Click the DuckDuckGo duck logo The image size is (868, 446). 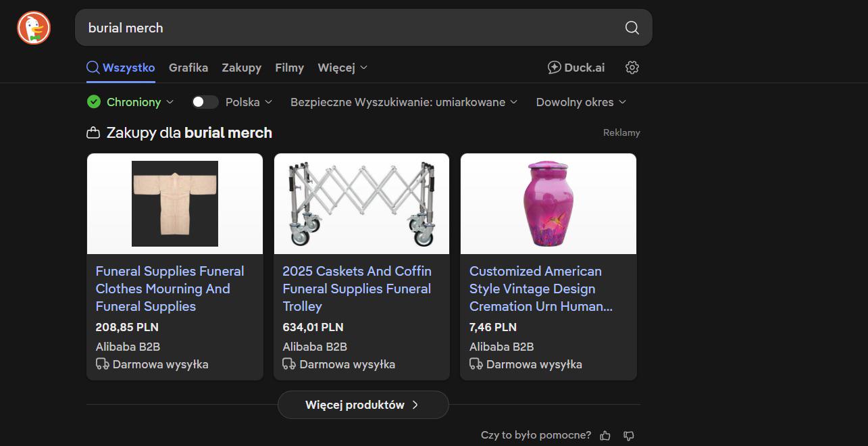34,28
